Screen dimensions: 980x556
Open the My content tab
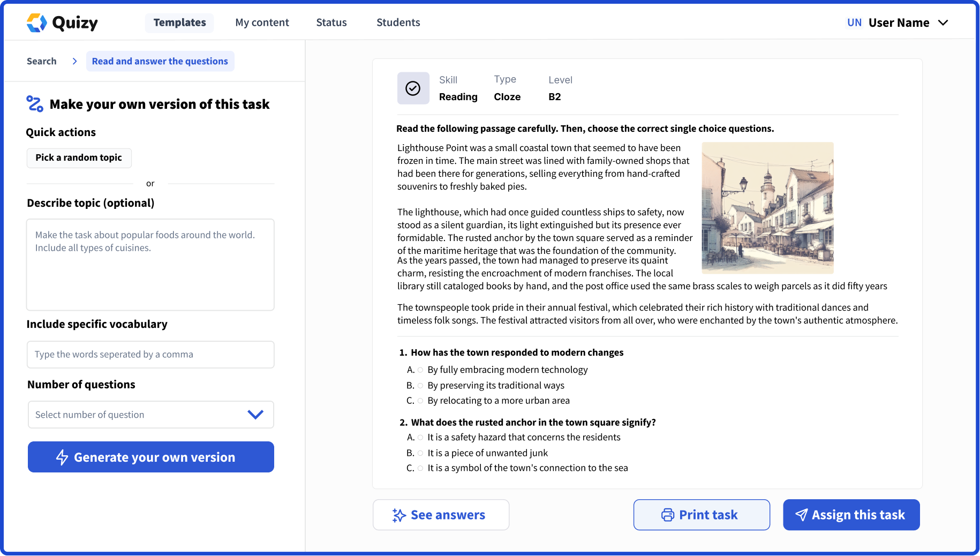262,22
